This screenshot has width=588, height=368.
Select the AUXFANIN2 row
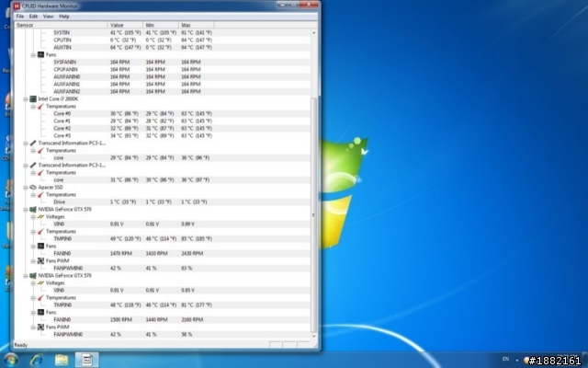coord(163,91)
